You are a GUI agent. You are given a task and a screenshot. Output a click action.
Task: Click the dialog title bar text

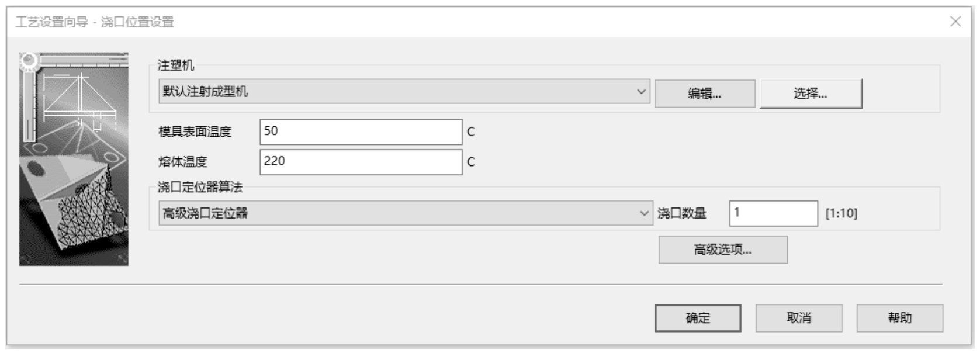[95, 22]
